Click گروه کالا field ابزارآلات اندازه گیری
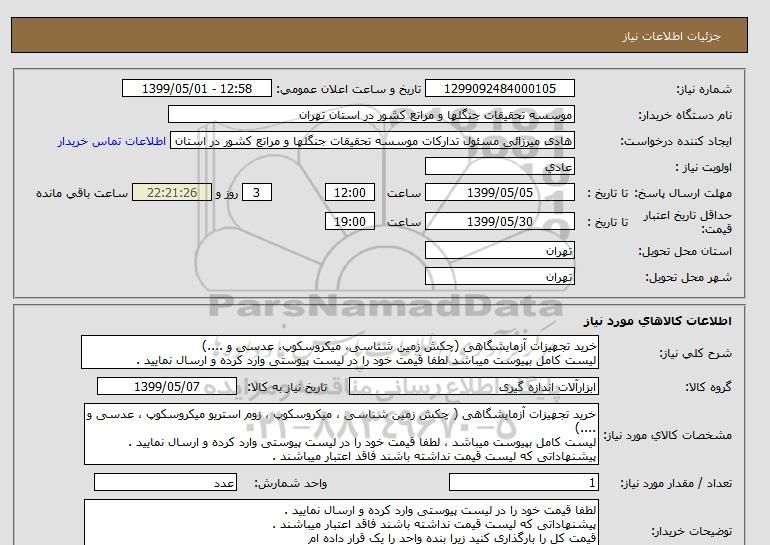The height and width of the screenshot is (545, 770). click(474, 386)
